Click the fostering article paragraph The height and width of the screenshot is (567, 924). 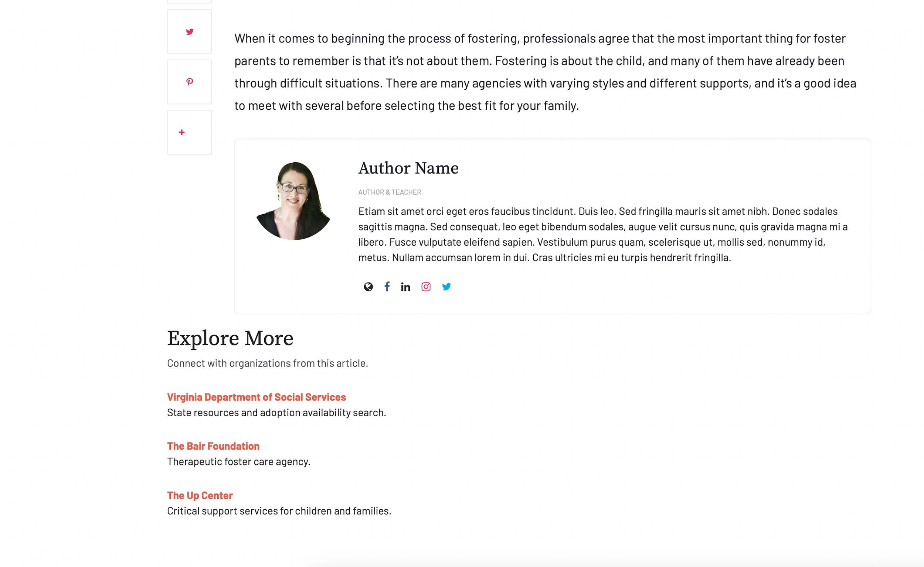[x=544, y=72]
